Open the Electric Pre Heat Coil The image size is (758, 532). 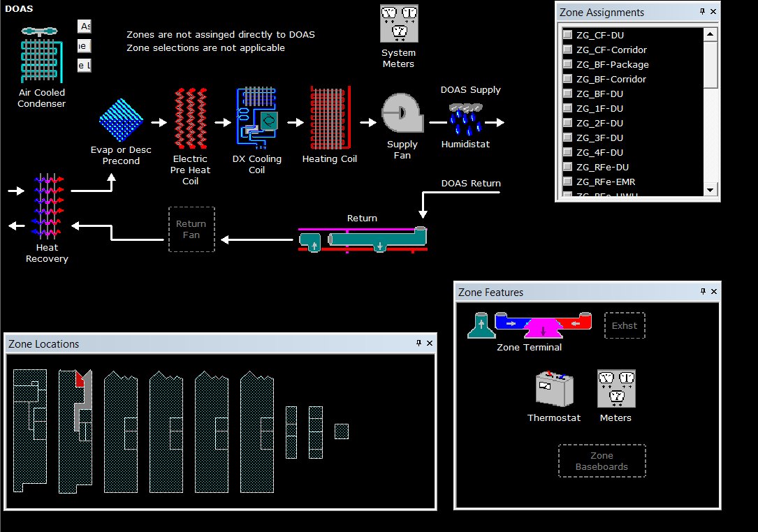click(x=191, y=119)
